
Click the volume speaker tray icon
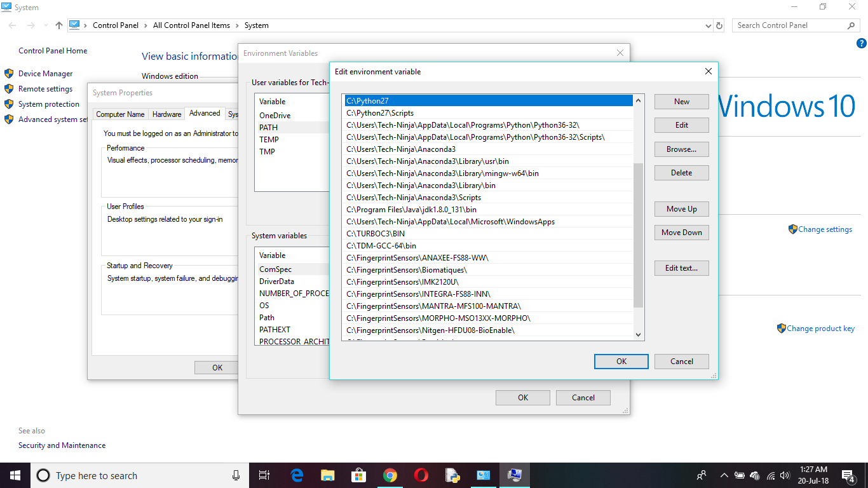tap(785, 475)
